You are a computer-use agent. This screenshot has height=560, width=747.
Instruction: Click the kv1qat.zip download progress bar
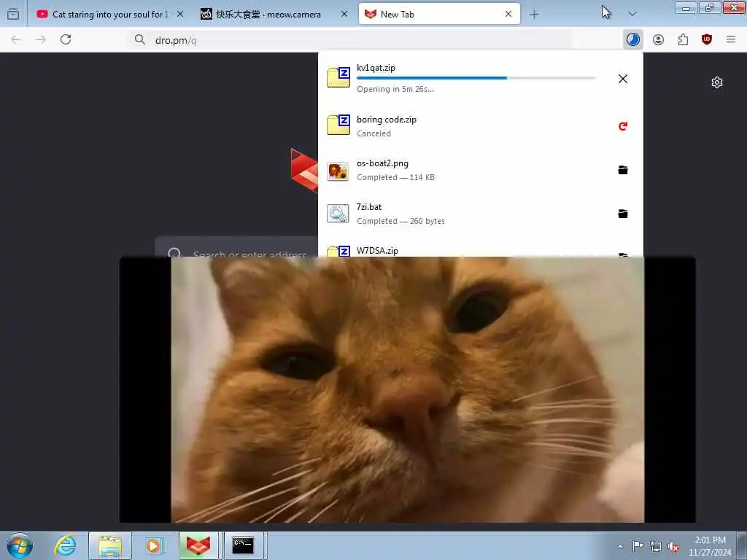pyautogui.click(x=476, y=77)
